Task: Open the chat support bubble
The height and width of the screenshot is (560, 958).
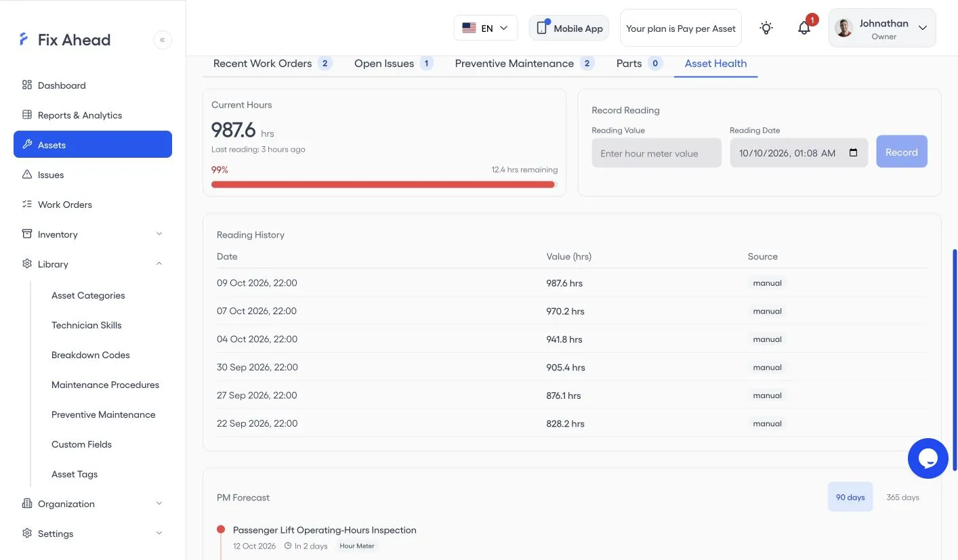Action: tap(928, 458)
